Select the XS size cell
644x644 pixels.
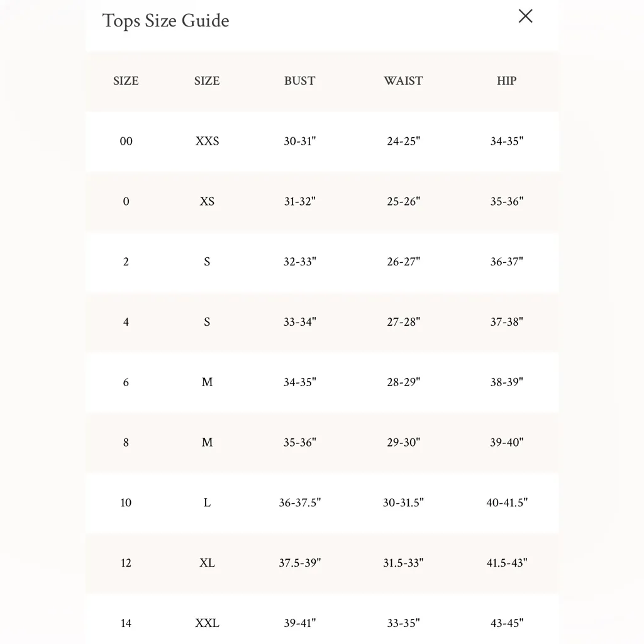coord(207,201)
